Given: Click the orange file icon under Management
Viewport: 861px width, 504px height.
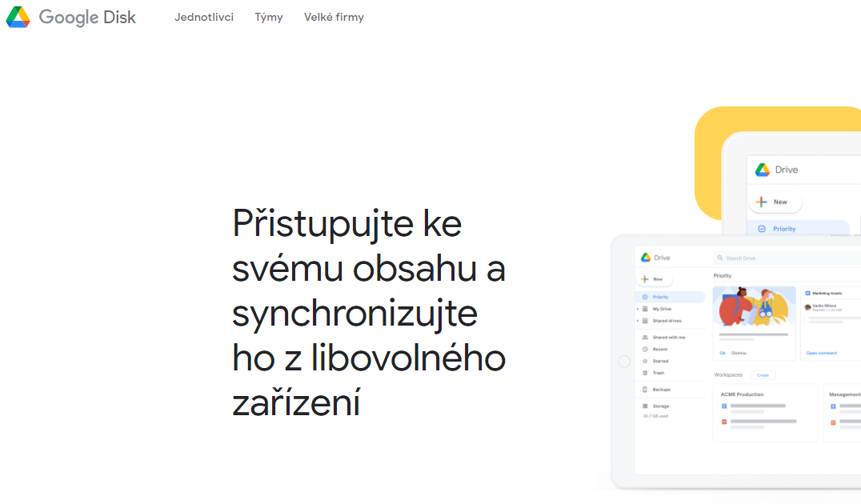Looking at the screenshot, I should pos(833,422).
